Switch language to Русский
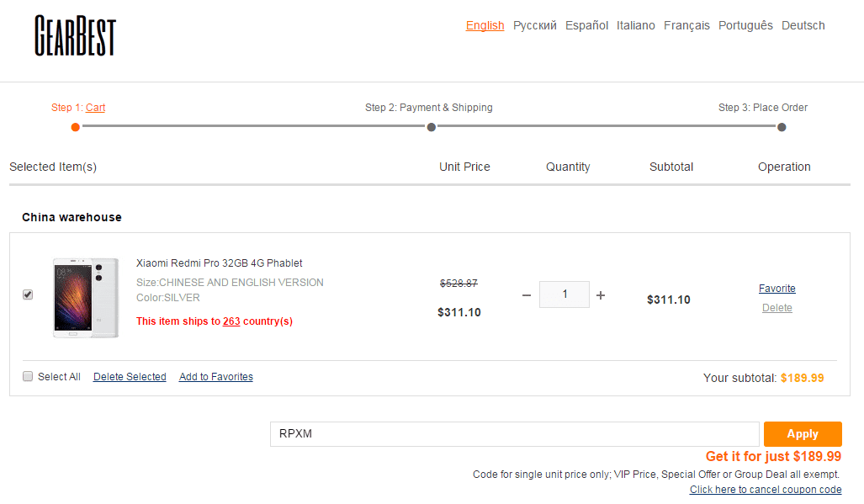The image size is (864, 504). click(x=535, y=25)
